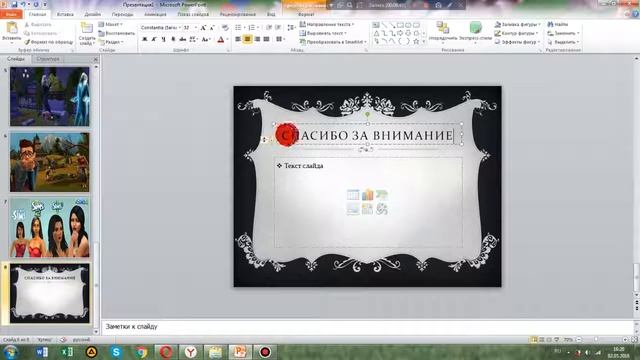
Task: Open the change case (Аа) dropdown
Action: coord(206,40)
